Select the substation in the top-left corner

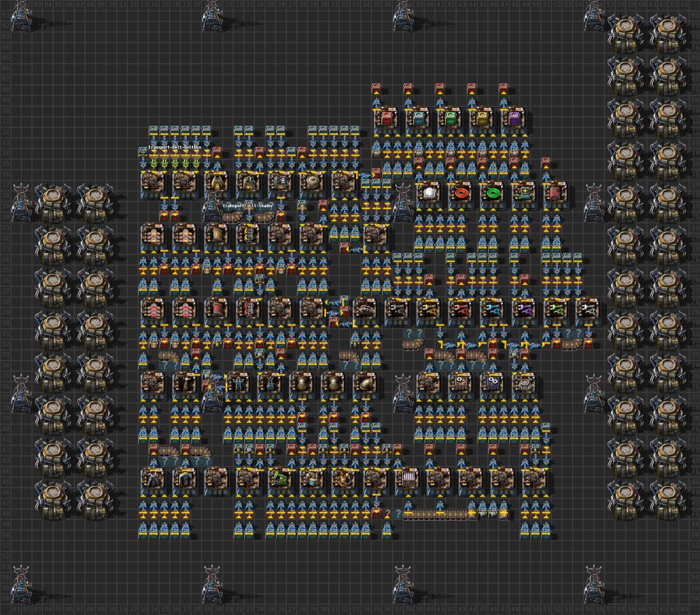click(x=21, y=16)
